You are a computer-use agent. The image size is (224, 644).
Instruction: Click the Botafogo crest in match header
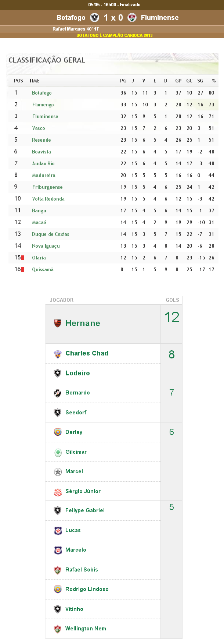[95, 17]
